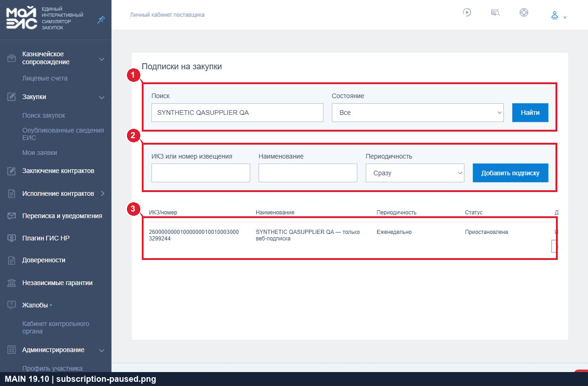Image resolution: width=588 pixels, height=386 pixels.
Task: Click the Плагин ГИС НР monitor icon
Action: click(x=12, y=238)
